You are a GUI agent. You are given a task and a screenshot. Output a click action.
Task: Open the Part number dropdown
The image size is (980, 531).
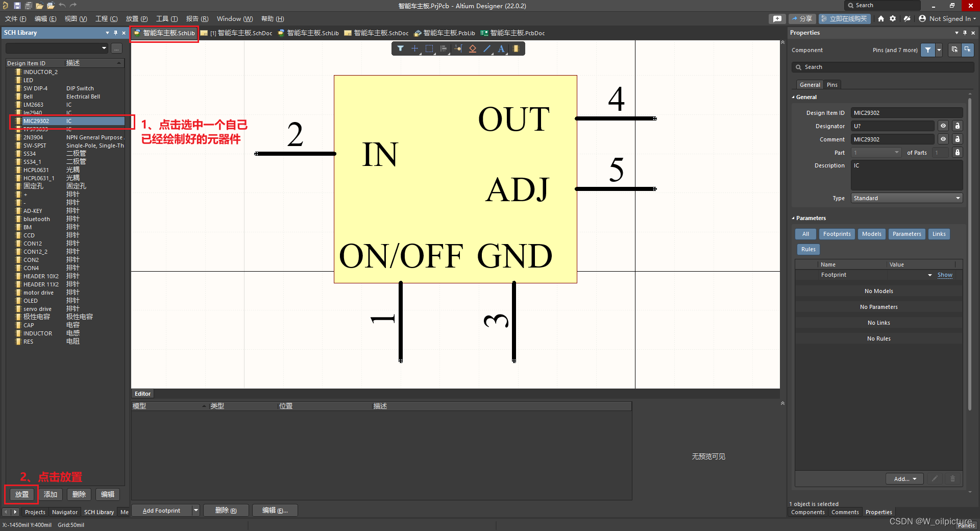point(876,153)
